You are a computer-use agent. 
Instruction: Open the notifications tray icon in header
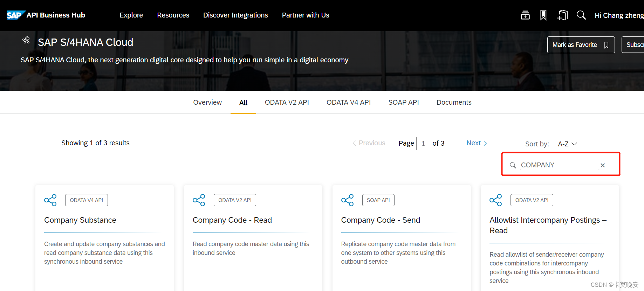(x=525, y=15)
